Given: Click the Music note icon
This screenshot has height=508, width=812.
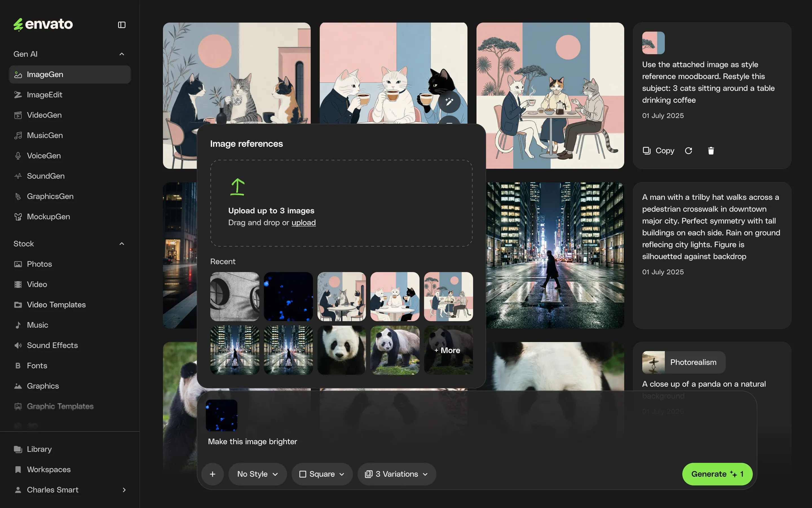Looking at the screenshot, I should pos(18,325).
